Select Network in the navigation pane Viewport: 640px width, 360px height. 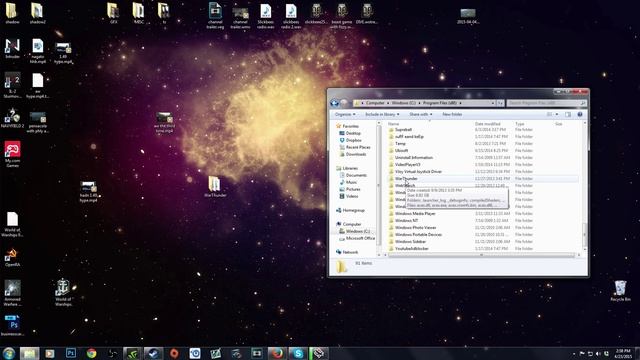347,252
